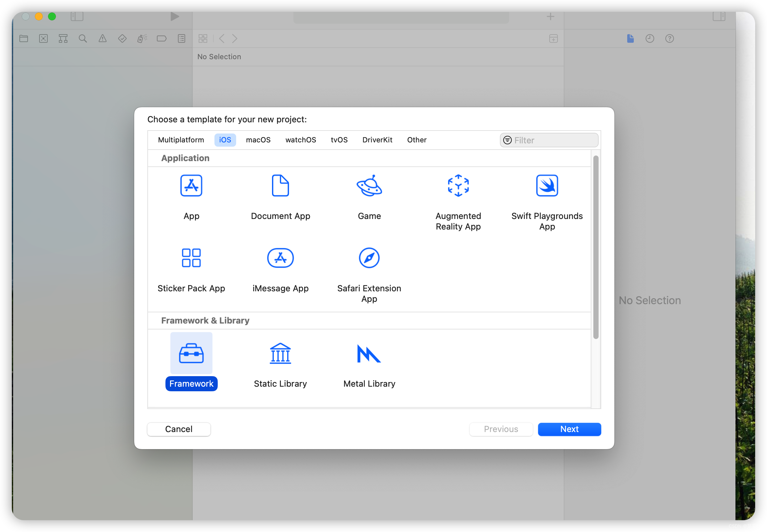Viewport: 767px width, 532px height.
Task: Click the template list vertical scrollbar
Action: [x=596, y=247]
